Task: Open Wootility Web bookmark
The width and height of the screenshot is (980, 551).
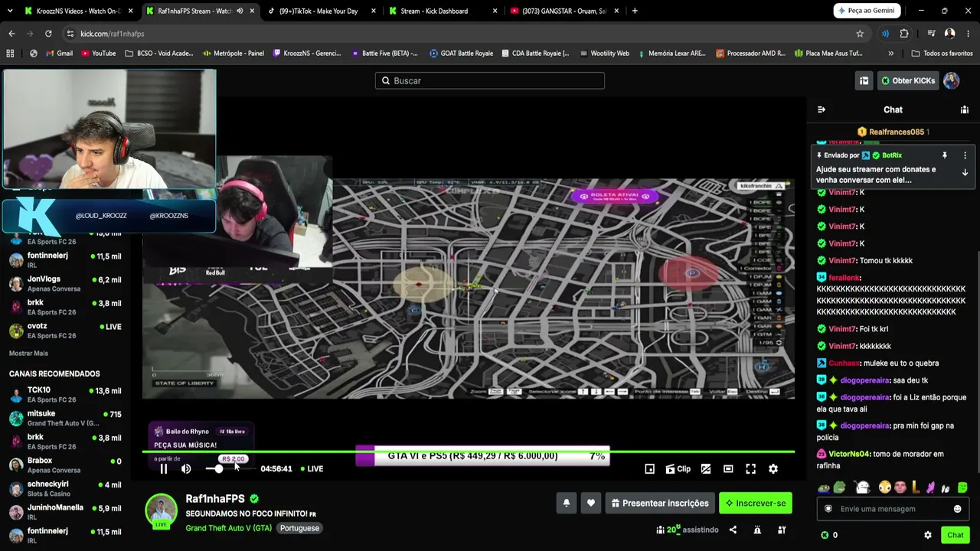Action: 604,54
